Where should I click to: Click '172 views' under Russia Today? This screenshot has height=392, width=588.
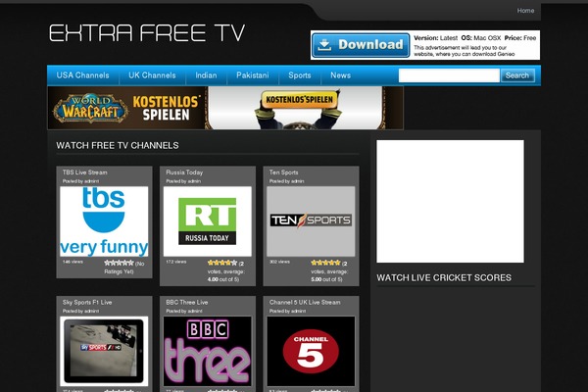[176, 262]
